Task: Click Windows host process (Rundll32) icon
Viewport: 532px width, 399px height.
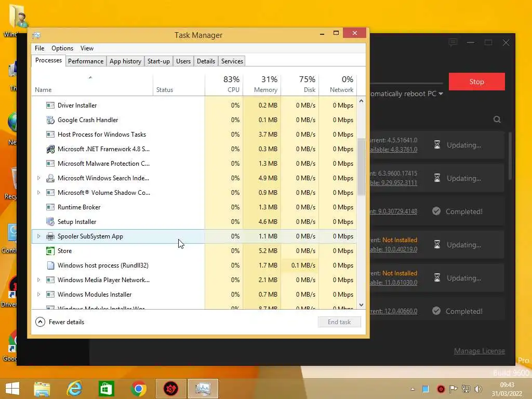Action: (x=50, y=265)
